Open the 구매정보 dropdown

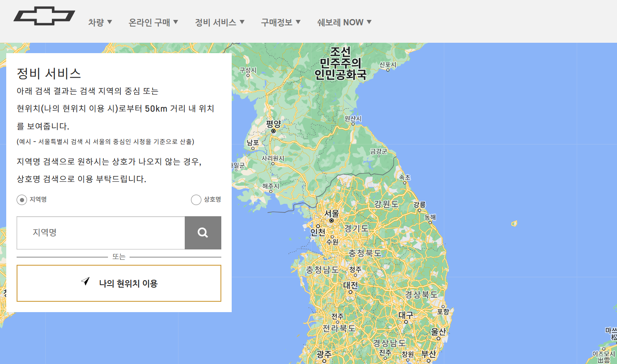(281, 22)
